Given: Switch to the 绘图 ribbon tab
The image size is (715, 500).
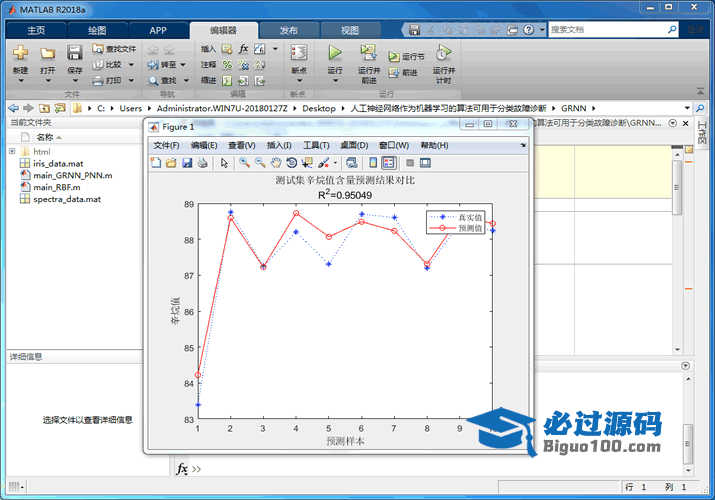Looking at the screenshot, I should 97,30.
